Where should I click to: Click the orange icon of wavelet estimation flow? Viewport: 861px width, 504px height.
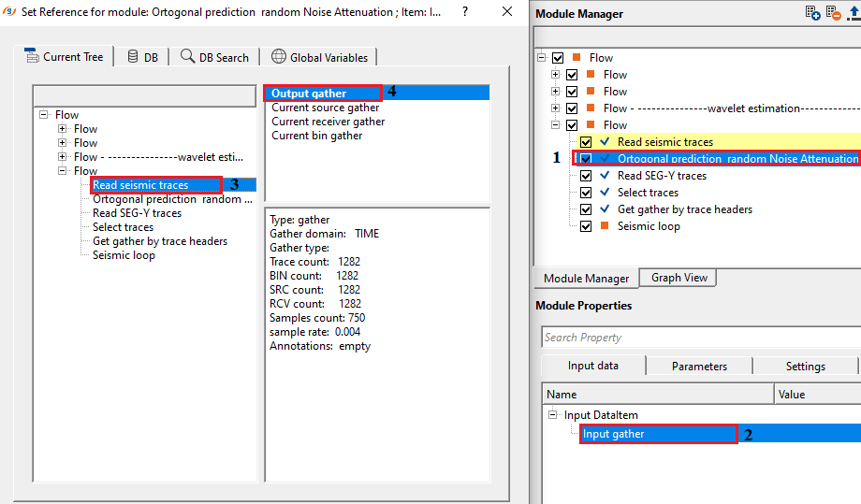click(590, 108)
